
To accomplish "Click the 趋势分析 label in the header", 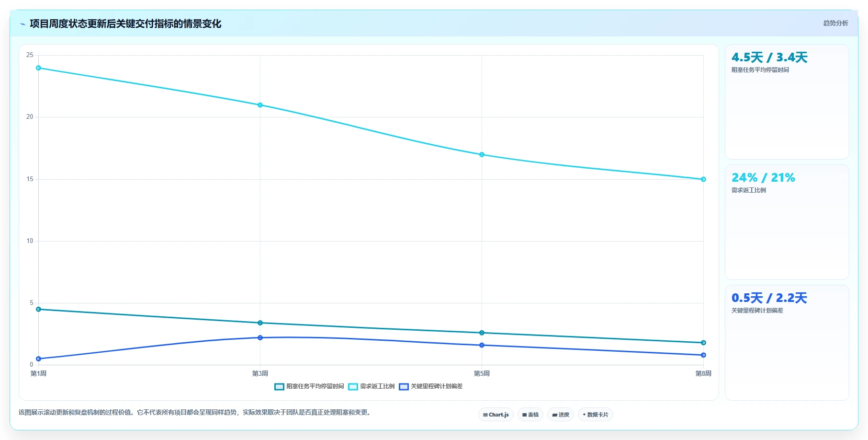I will tap(835, 23).
